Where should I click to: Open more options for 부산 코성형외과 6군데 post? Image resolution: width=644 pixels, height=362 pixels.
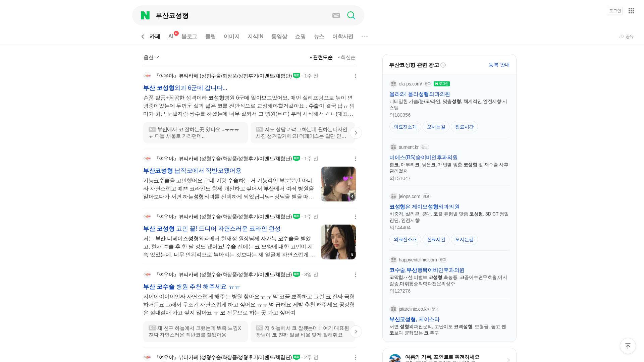355,76
